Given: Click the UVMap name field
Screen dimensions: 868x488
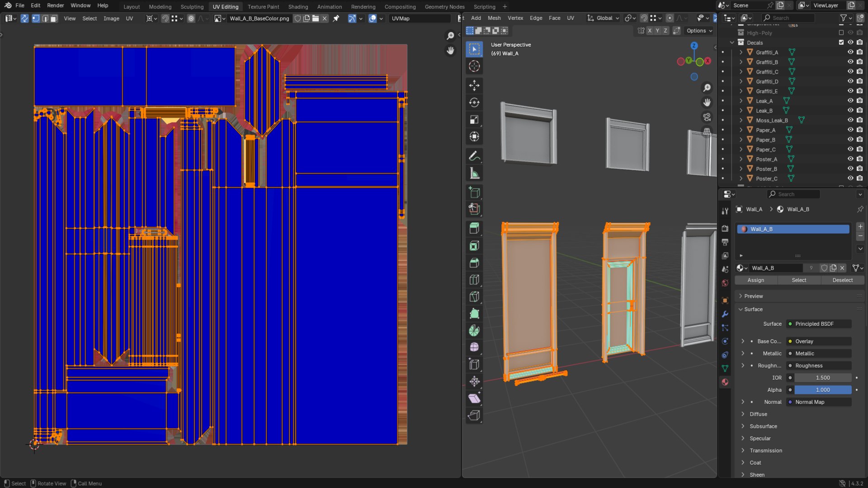Looking at the screenshot, I should [420, 19].
